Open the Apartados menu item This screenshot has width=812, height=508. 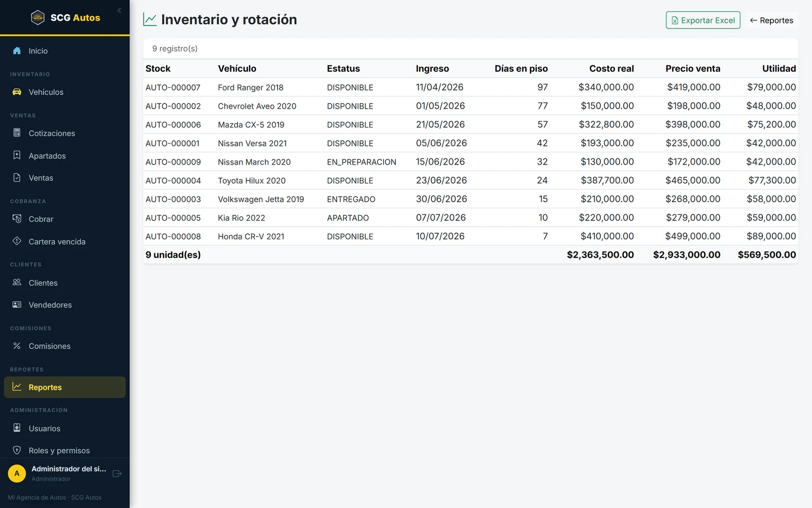64,155
